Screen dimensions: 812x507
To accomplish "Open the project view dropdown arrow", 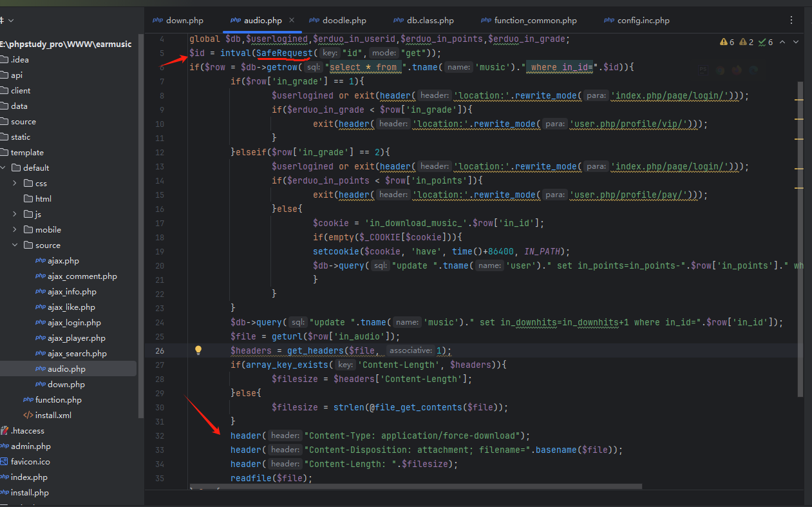I will (12, 21).
